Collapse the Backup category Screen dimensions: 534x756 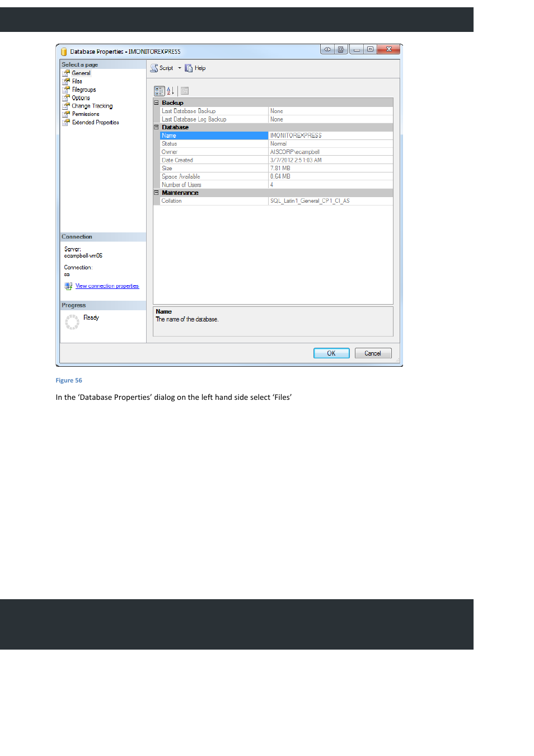[x=157, y=102]
